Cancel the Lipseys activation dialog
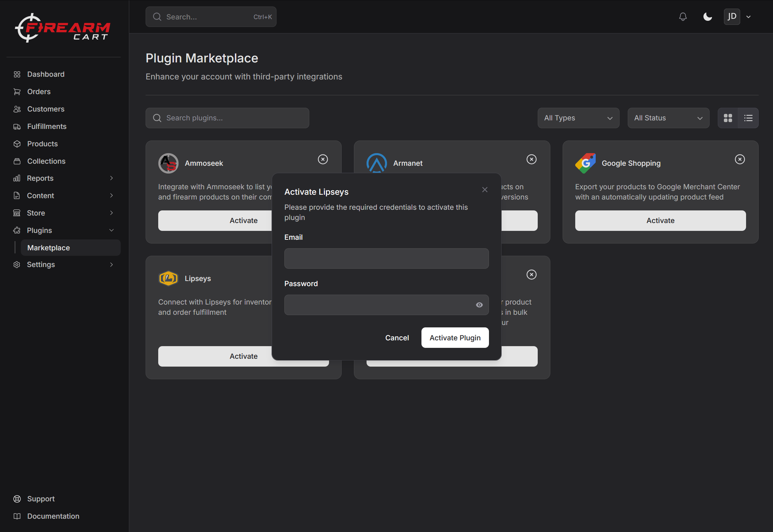Screen dimensions: 773x532 397,338
